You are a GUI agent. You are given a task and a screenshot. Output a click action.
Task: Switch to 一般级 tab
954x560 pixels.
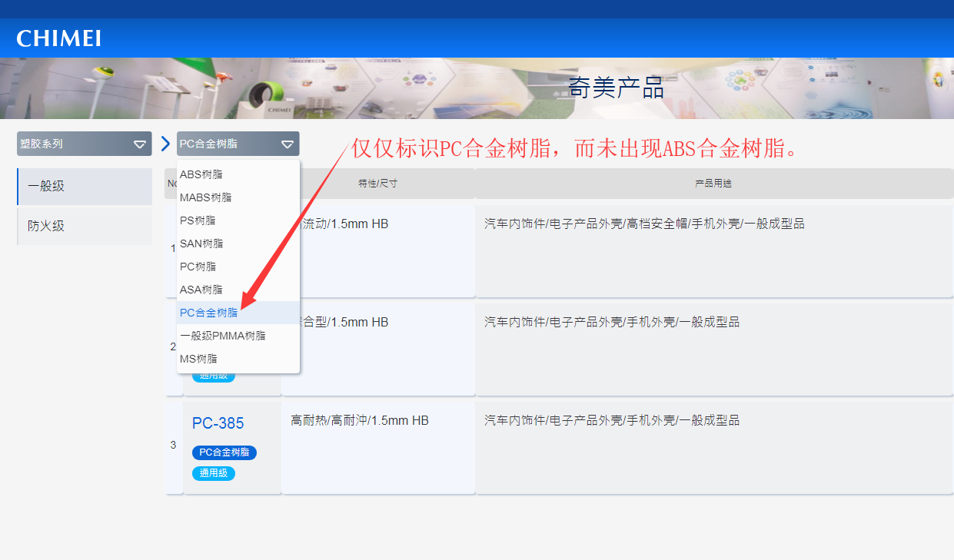pyautogui.click(x=85, y=187)
